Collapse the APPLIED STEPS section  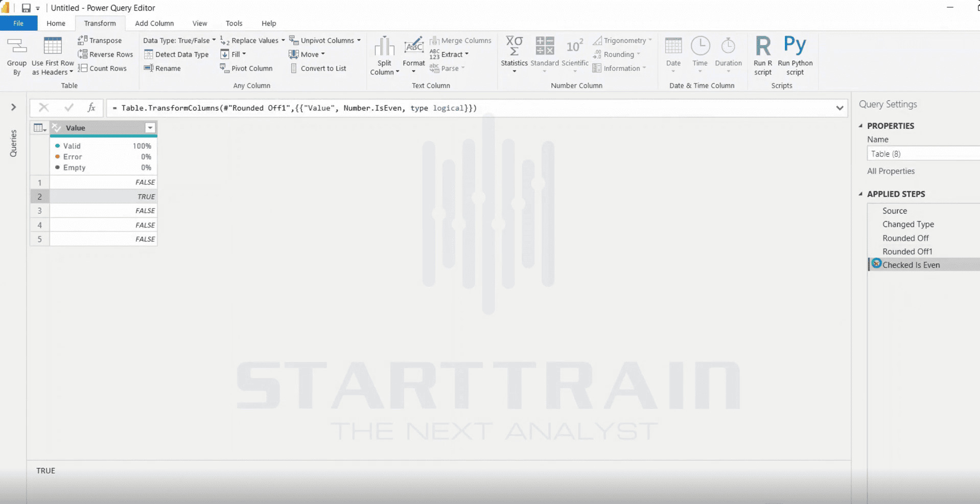pos(861,194)
